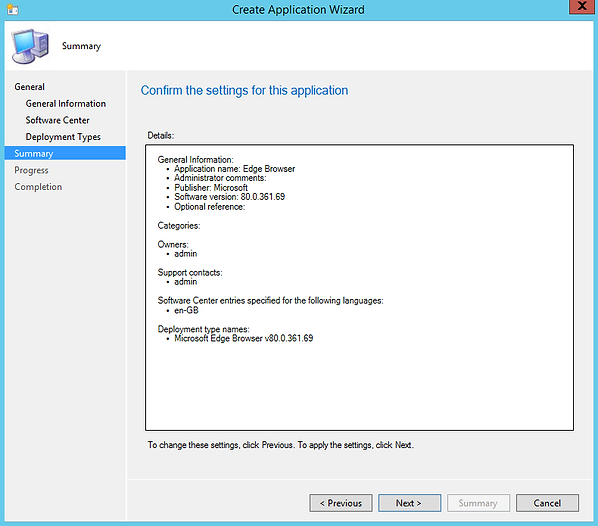Image resolution: width=598 pixels, height=526 pixels.
Task: Click the Summary header title text
Action: tap(82, 46)
